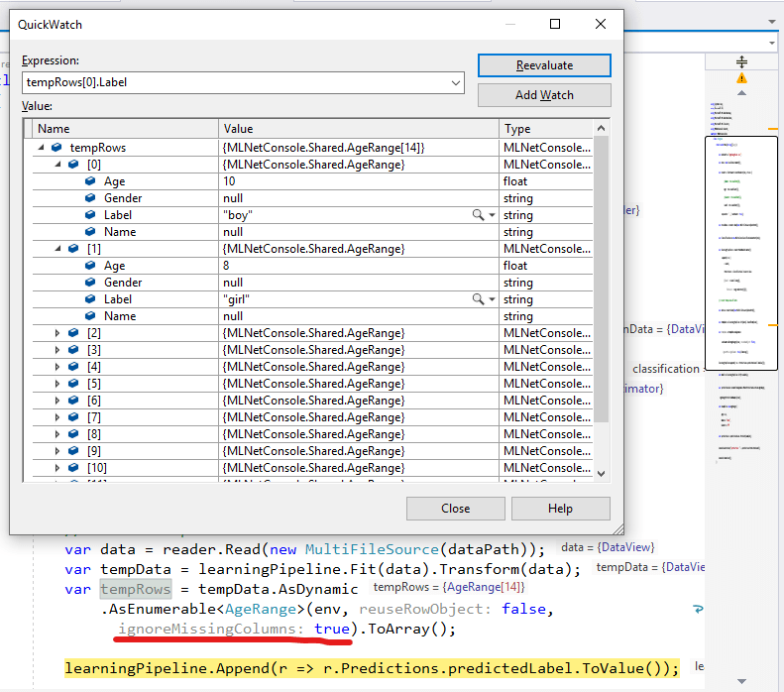Collapse the [1] array element
The height and width of the screenshot is (692, 784).
pyautogui.click(x=58, y=249)
